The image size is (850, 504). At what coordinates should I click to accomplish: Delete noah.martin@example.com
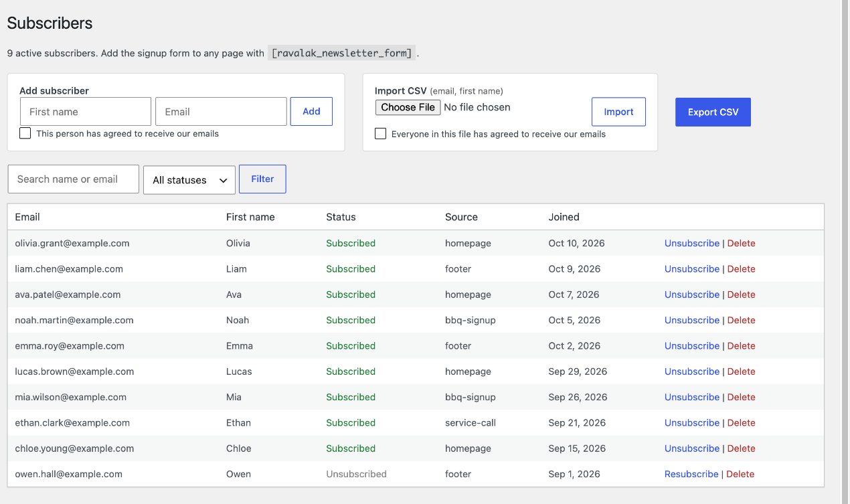click(x=741, y=321)
